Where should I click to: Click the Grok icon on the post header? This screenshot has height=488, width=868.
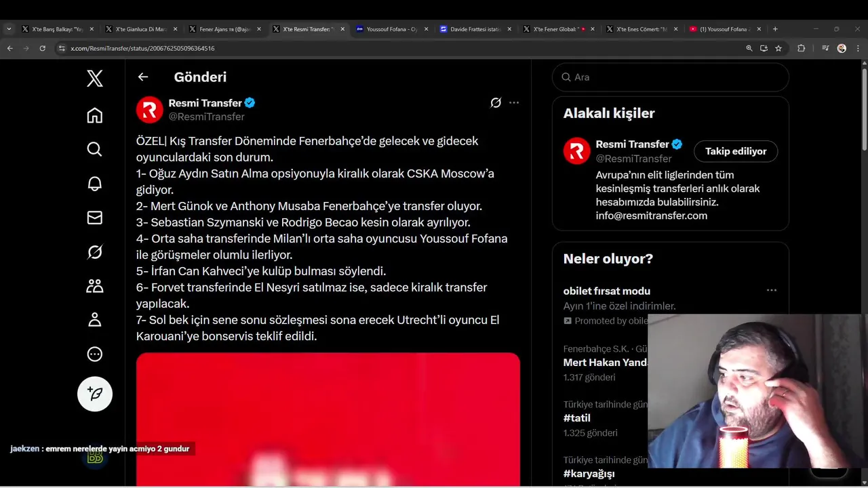(496, 103)
